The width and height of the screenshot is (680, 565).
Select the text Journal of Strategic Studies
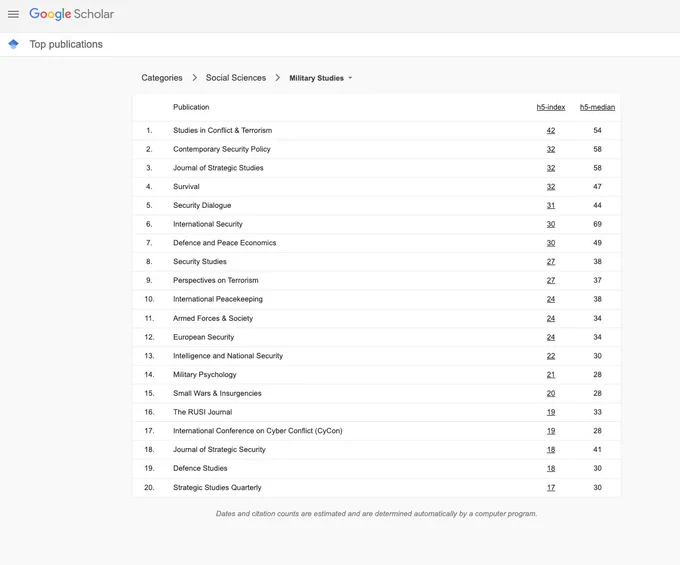click(x=218, y=168)
